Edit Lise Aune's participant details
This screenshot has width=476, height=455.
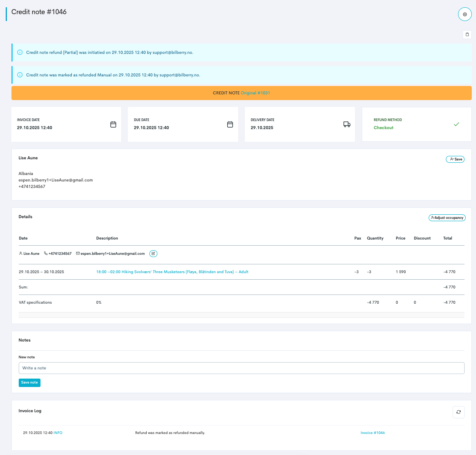coord(153,254)
